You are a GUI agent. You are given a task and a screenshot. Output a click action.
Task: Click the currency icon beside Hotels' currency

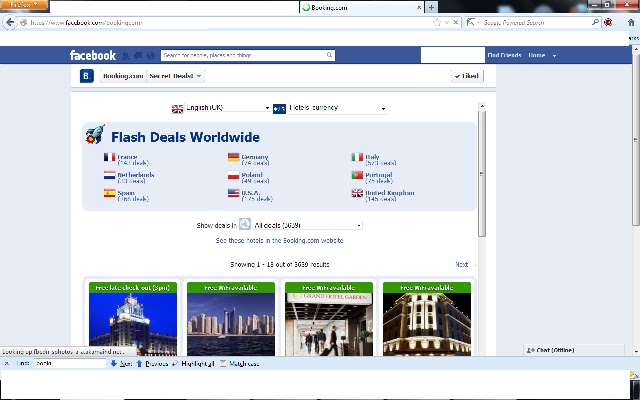coord(279,109)
